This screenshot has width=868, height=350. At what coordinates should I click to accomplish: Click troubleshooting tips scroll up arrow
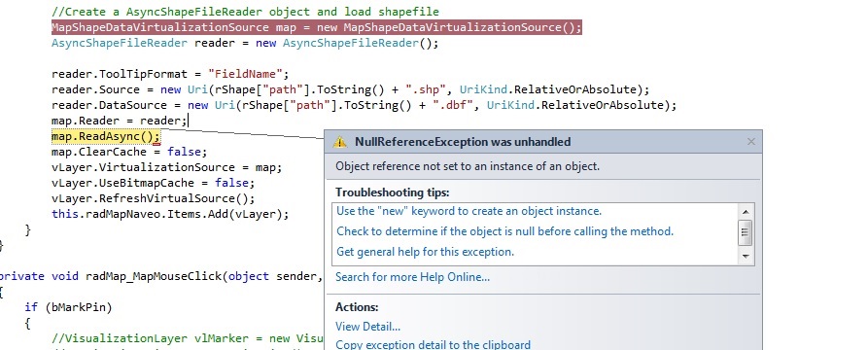pyautogui.click(x=746, y=212)
